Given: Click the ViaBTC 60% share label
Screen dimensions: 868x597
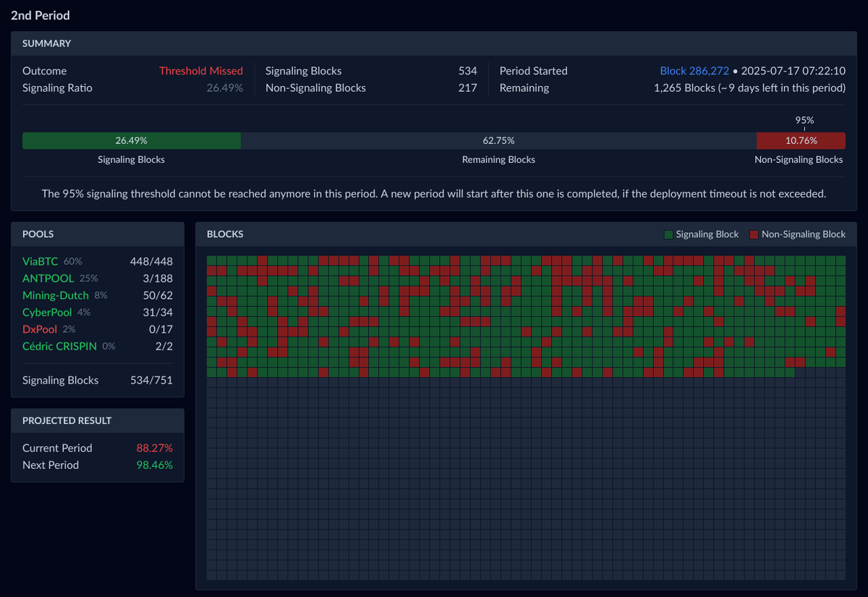Looking at the screenshot, I should pyautogui.click(x=73, y=261).
